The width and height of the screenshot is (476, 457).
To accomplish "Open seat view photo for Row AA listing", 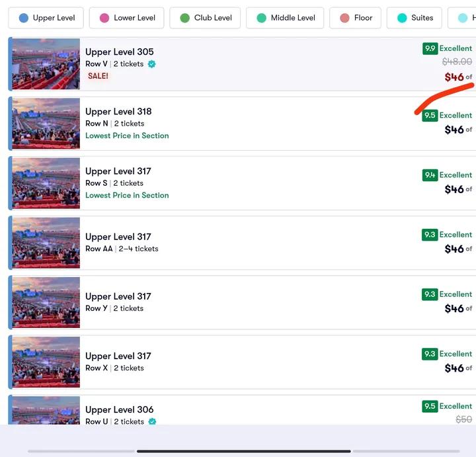I will click(x=46, y=243).
